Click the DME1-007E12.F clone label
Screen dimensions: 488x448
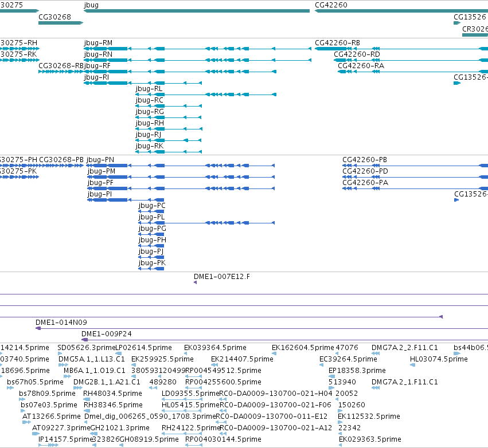pyautogui.click(x=222, y=277)
